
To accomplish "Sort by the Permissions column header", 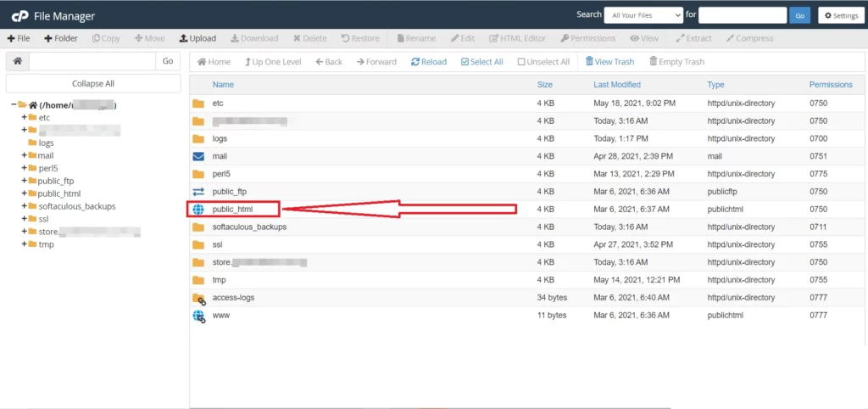I will [831, 85].
